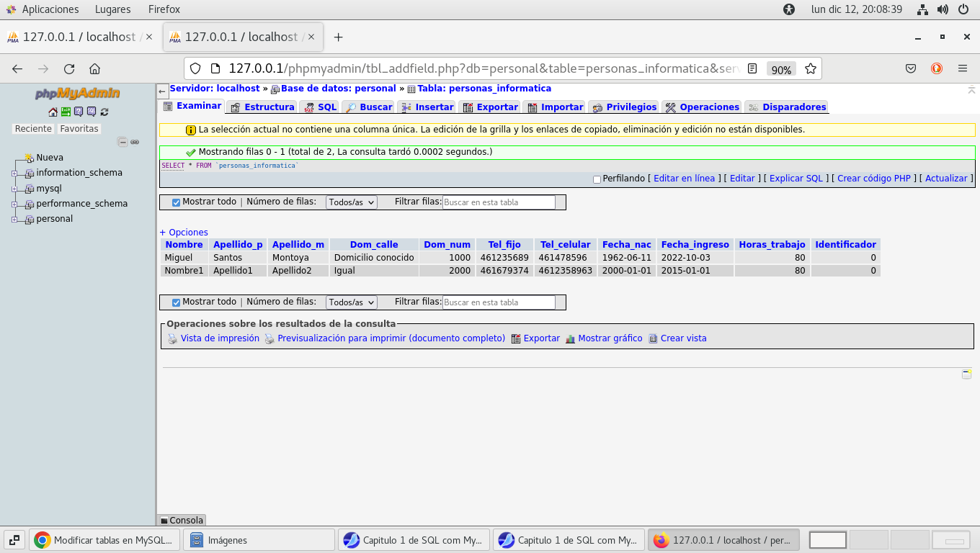Enable the Perfilando checkbox

tap(597, 179)
